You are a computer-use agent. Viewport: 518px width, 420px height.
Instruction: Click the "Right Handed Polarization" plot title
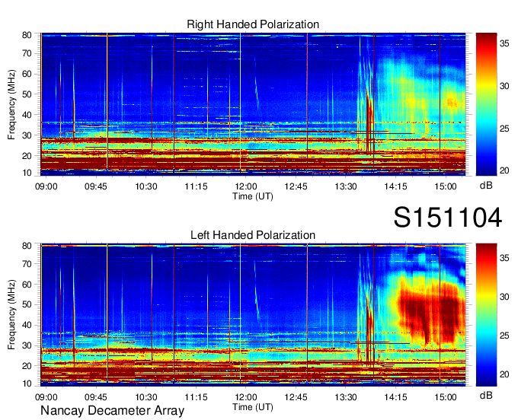coord(253,24)
